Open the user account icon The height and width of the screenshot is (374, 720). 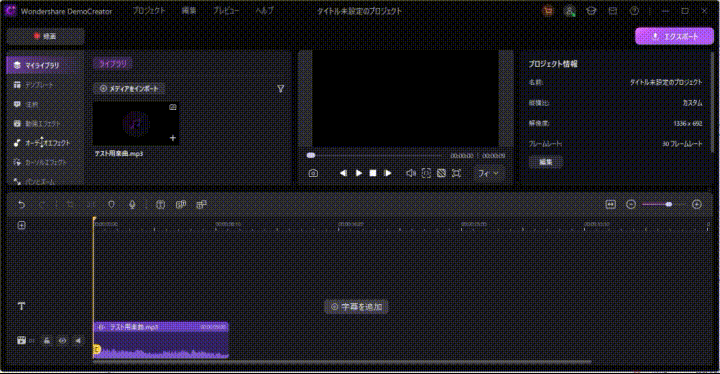point(569,11)
